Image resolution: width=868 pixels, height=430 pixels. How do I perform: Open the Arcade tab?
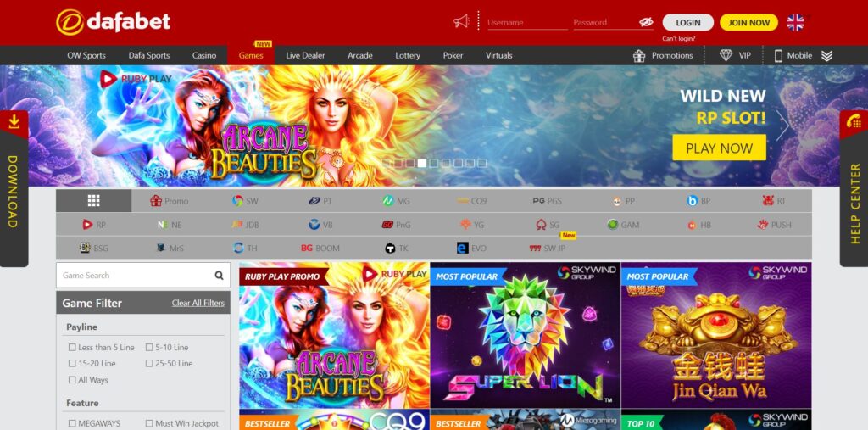(359, 55)
